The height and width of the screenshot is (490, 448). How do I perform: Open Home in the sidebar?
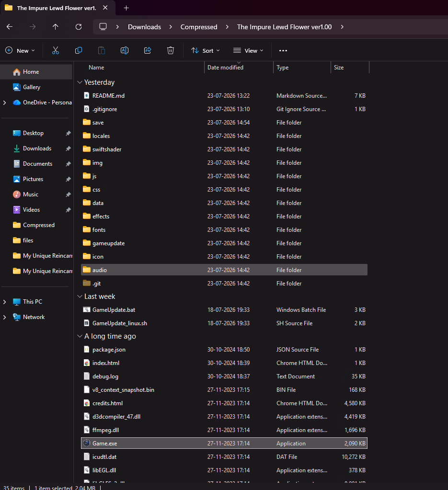[36, 71]
